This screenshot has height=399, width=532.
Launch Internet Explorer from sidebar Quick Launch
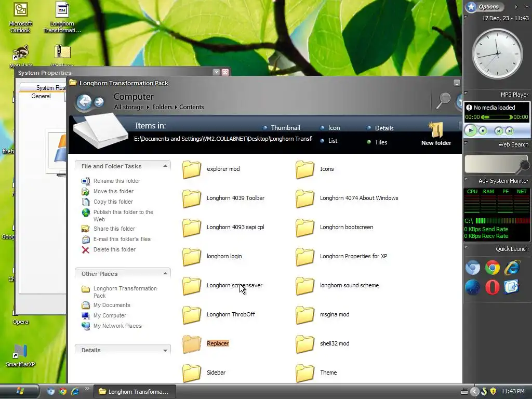click(512, 268)
